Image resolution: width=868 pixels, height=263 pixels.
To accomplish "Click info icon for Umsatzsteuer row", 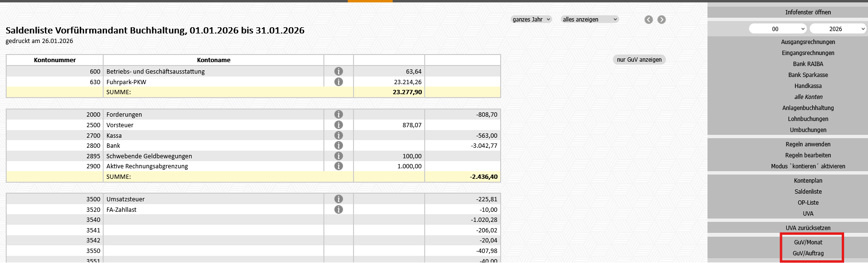I will [339, 199].
